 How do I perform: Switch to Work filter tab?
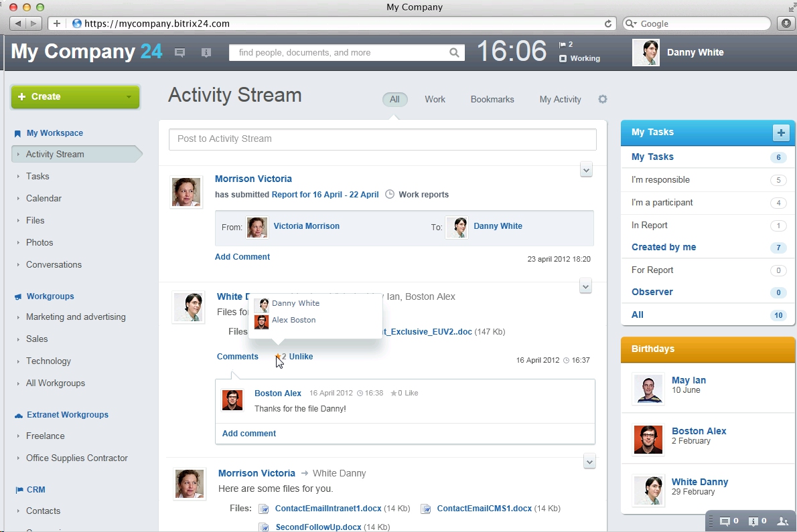click(435, 100)
